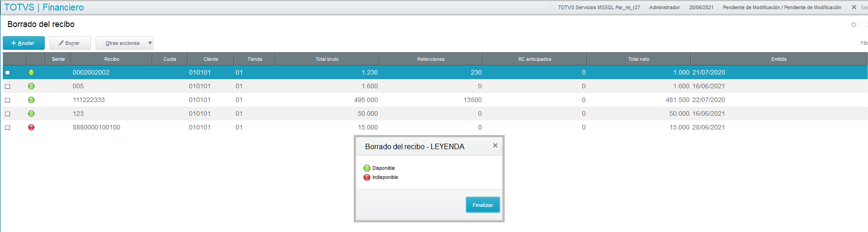Viewport: 868px width, 232px height.
Task: Click the red Indisponible legend icon
Action: coord(367,178)
